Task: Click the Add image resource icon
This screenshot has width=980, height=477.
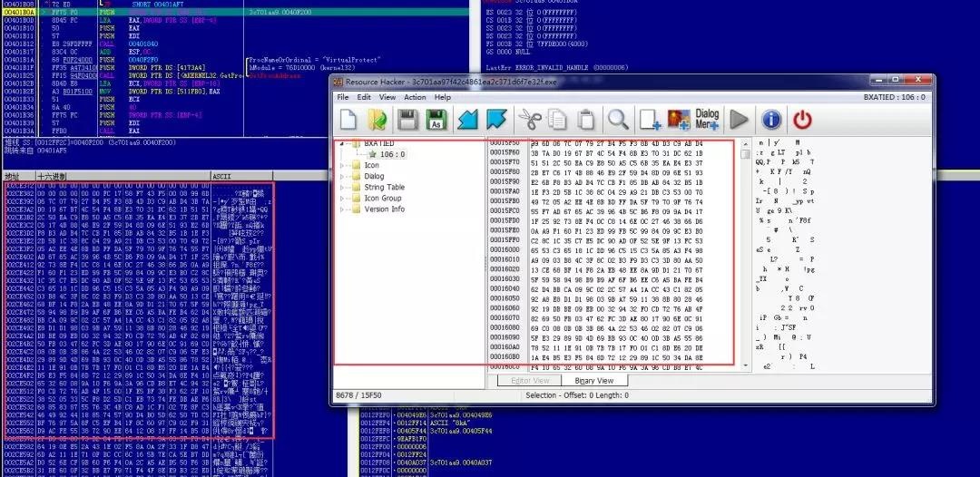Action: pyautogui.click(x=679, y=120)
